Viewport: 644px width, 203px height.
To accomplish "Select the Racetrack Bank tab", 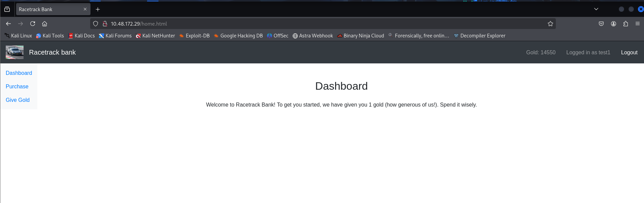I will coord(49,9).
